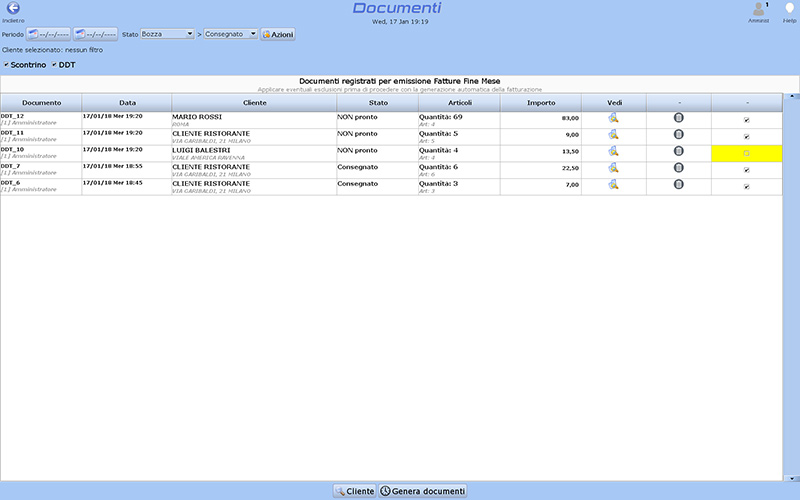Image resolution: width=800 pixels, height=500 pixels.
Task: Click the Cliente search button
Action: point(355,491)
